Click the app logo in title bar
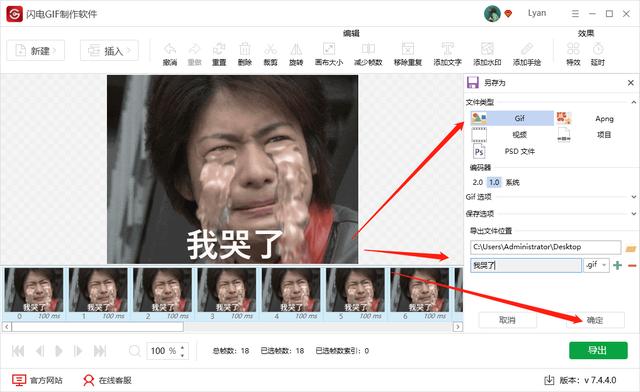The width and height of the screenshot is (640, 392). tap(14, 14)
